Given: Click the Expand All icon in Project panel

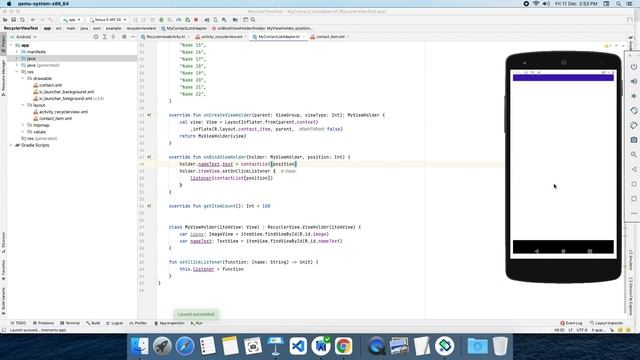Looking at the screenshot, I should point(104,37).
